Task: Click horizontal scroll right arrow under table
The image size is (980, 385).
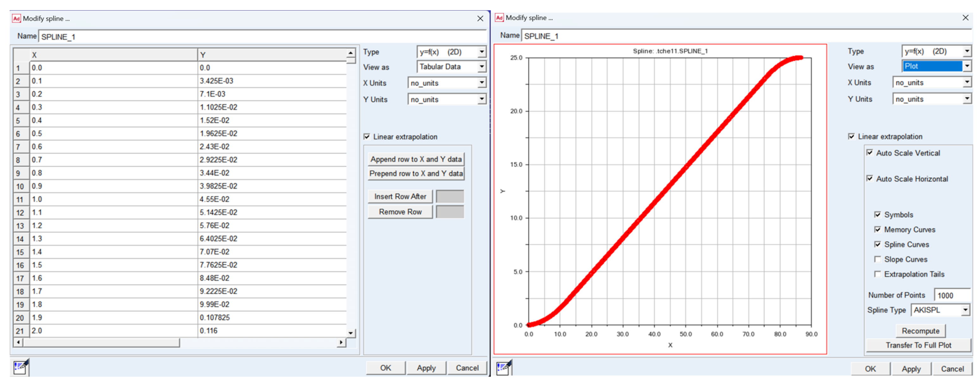Action: (341, 342)
